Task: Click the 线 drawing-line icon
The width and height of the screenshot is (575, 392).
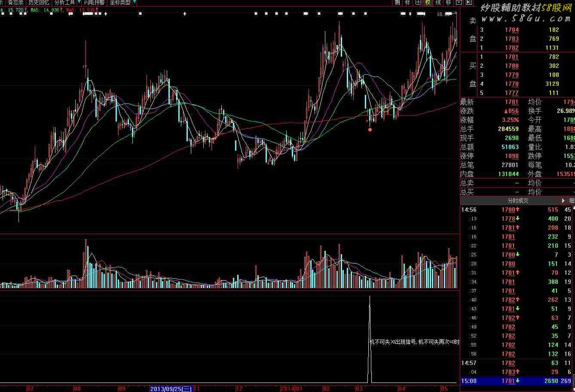Action: pyautogui.click(x=438, y=3)
